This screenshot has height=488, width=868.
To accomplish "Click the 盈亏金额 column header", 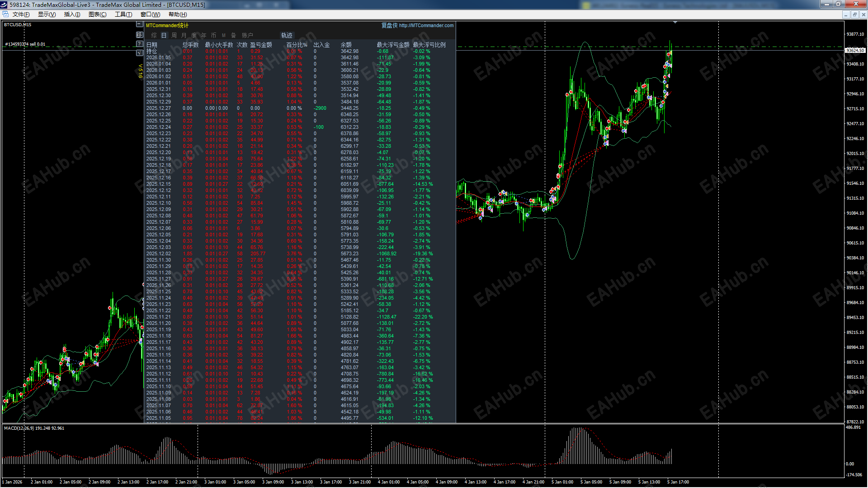I will pyautogui.click(x=261, y=45).
